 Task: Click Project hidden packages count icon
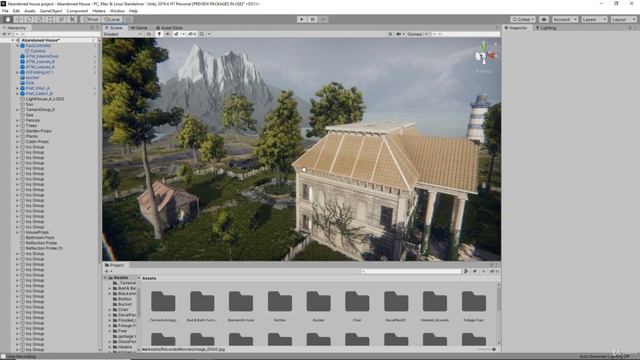(x=494, y=271)
